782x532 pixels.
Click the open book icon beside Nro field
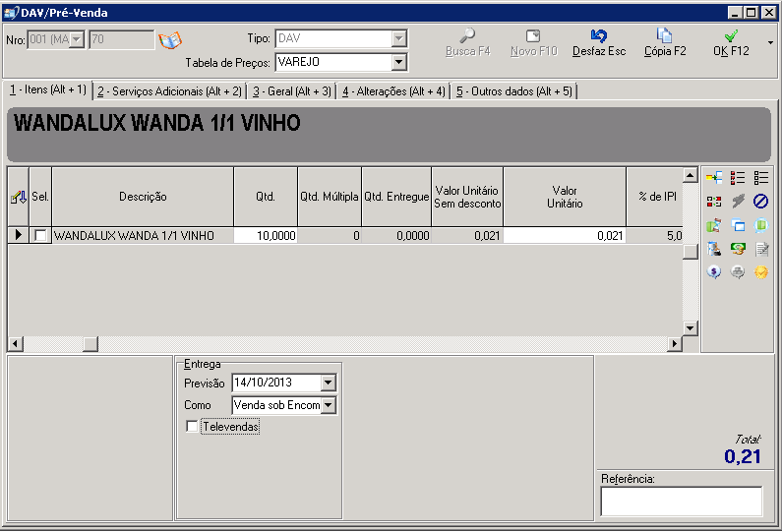(170, 40)
